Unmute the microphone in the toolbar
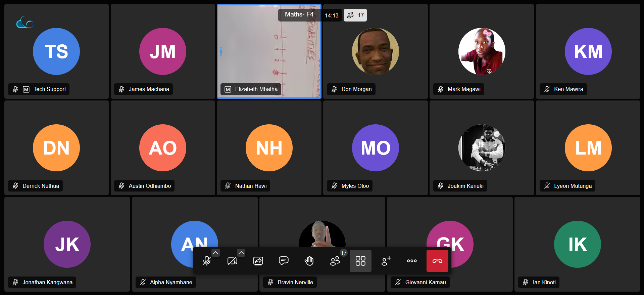Image resolution: width=644 pixels, height=295 pixels. [x=207, y=261]
